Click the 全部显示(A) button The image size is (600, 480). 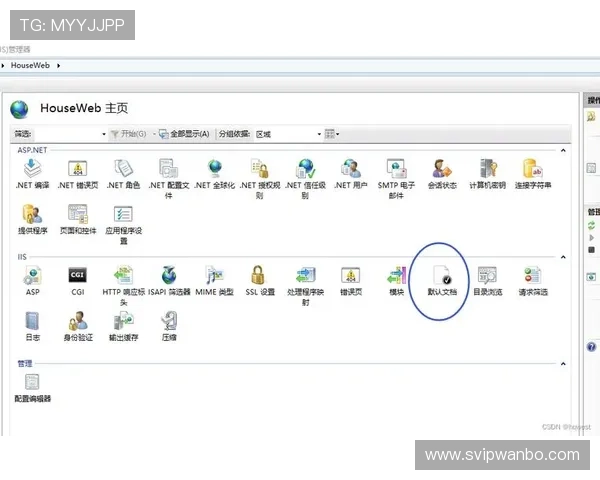184,134
